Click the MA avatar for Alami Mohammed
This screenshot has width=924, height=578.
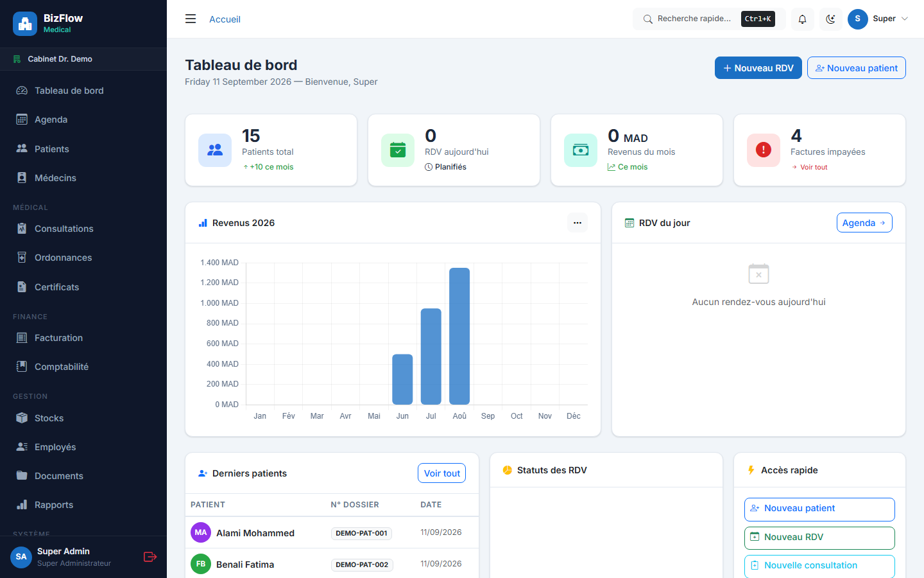[x=201, y=532]
